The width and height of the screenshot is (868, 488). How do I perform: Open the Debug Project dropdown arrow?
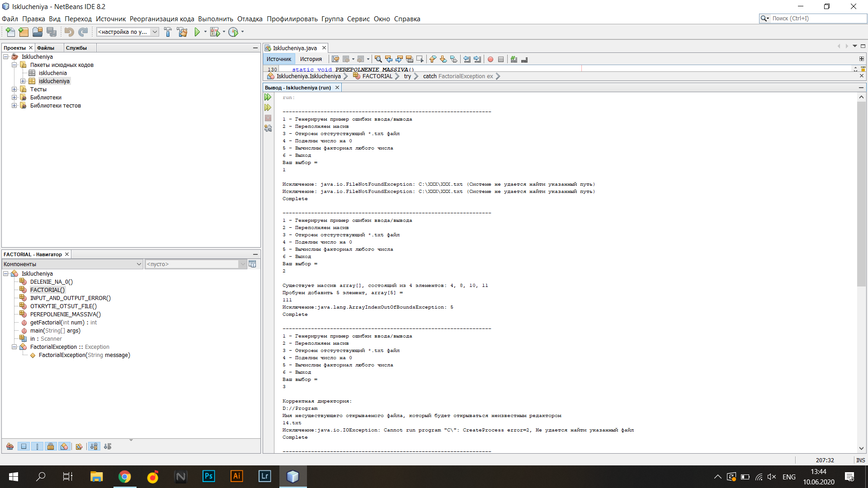point(224,32)
